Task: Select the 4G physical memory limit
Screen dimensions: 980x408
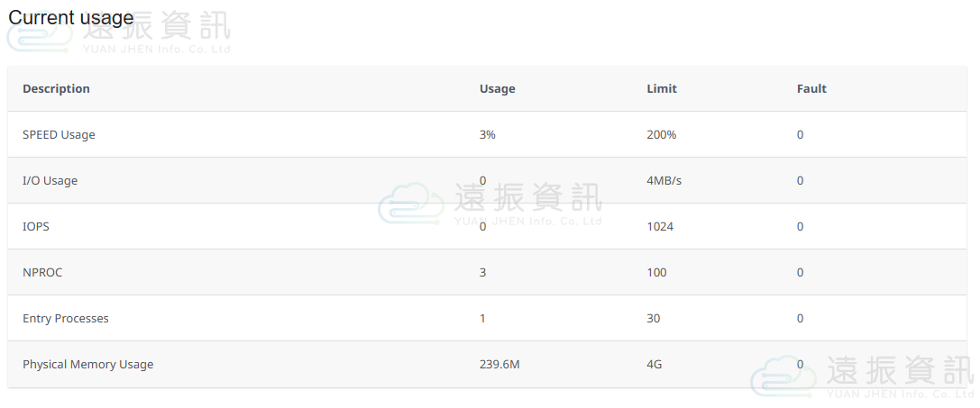Action: click(x=655, y=364)
